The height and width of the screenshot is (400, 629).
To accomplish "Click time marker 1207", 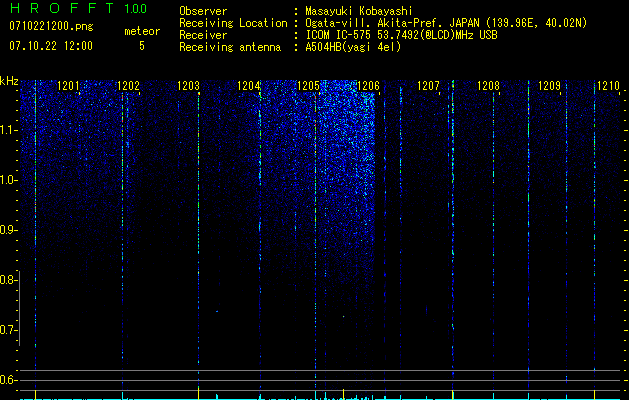I will [x=428, y=85].
